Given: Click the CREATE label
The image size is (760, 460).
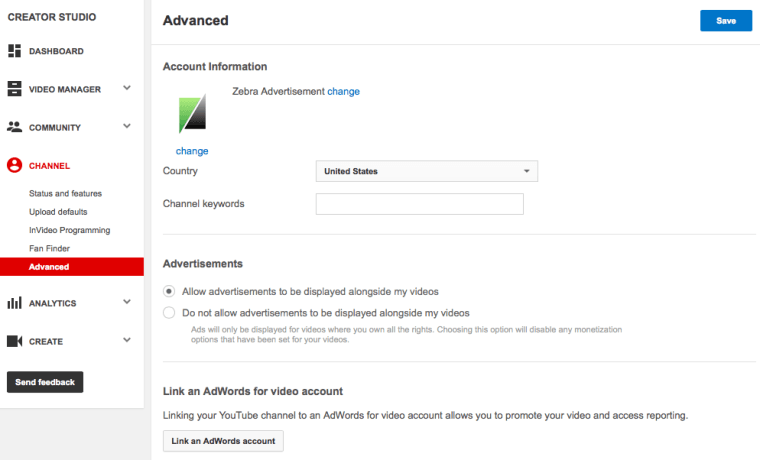Looking at the screenshot, I should [46, 342].
